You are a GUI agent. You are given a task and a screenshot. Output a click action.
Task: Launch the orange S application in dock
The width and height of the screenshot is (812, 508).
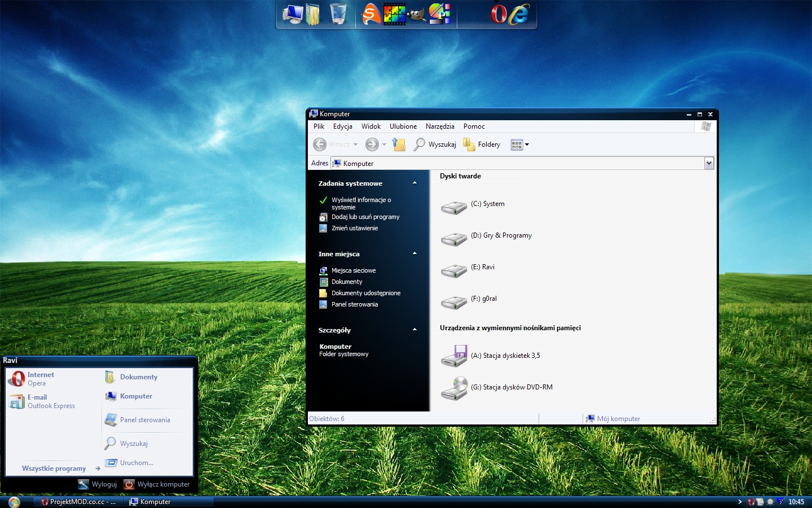coord(371,14)
